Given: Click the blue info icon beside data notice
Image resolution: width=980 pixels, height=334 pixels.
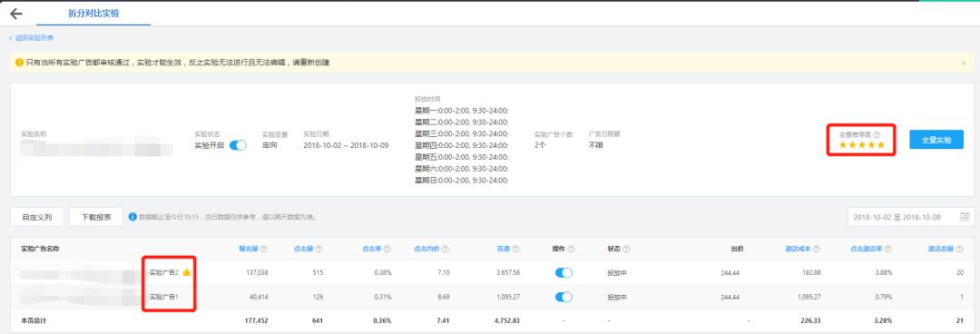Looking at the screenshot, I should (x=132, y=217).
